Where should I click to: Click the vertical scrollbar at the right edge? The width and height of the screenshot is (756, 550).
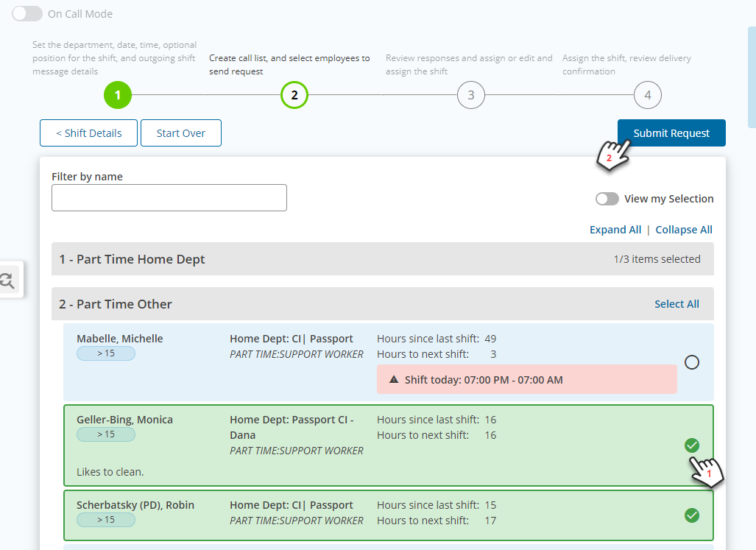tap(752, 77)
